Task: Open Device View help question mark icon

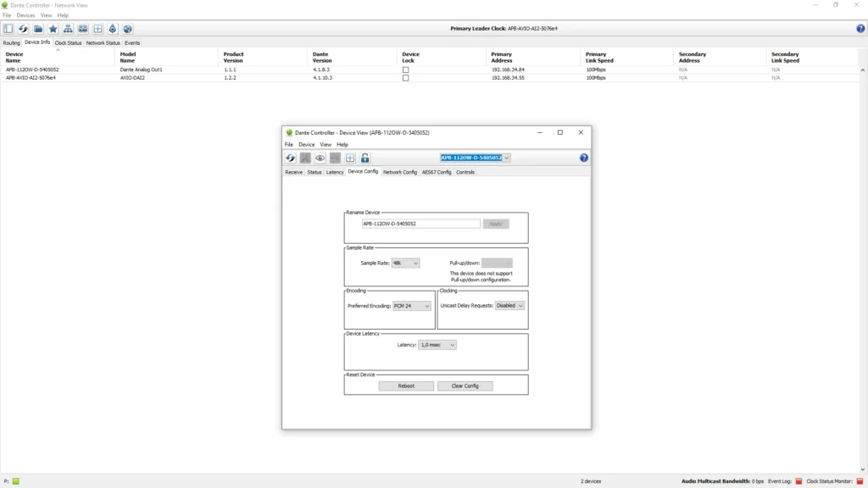Action: tap(584, 158)
